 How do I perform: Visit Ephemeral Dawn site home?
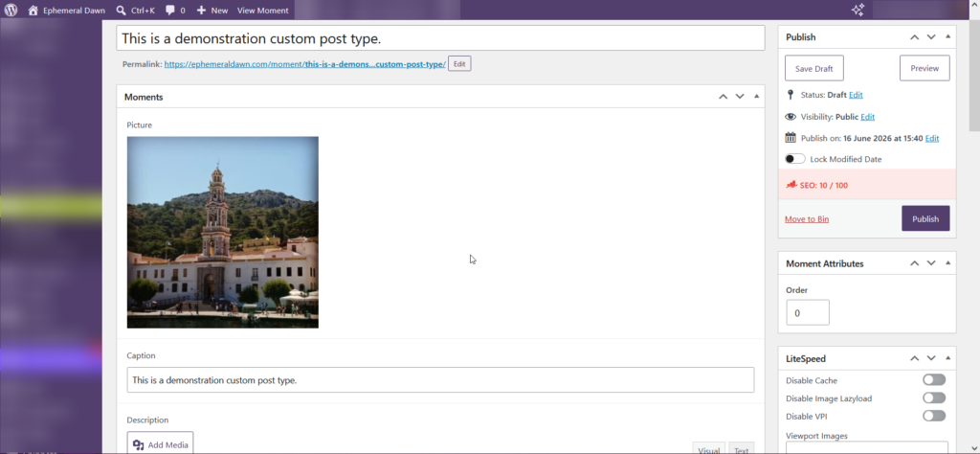coord(66,10)
